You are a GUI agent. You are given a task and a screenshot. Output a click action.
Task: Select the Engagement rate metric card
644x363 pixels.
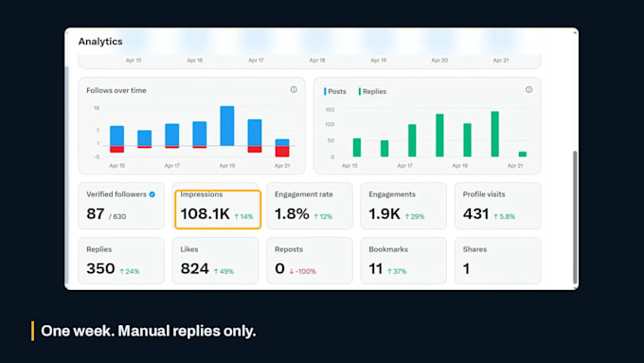(x=310, y=206)
